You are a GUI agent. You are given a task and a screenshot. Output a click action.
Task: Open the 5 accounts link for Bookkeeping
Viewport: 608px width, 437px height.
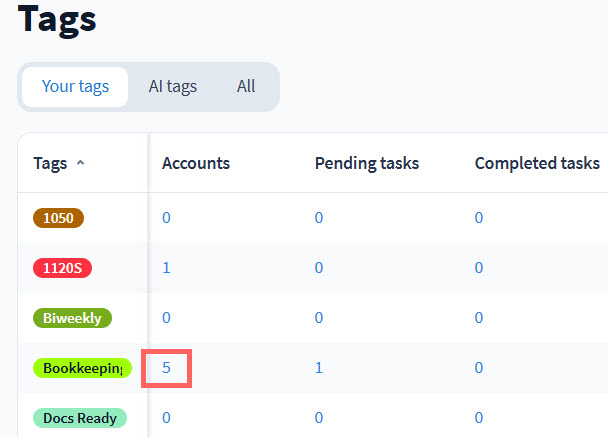167,368
